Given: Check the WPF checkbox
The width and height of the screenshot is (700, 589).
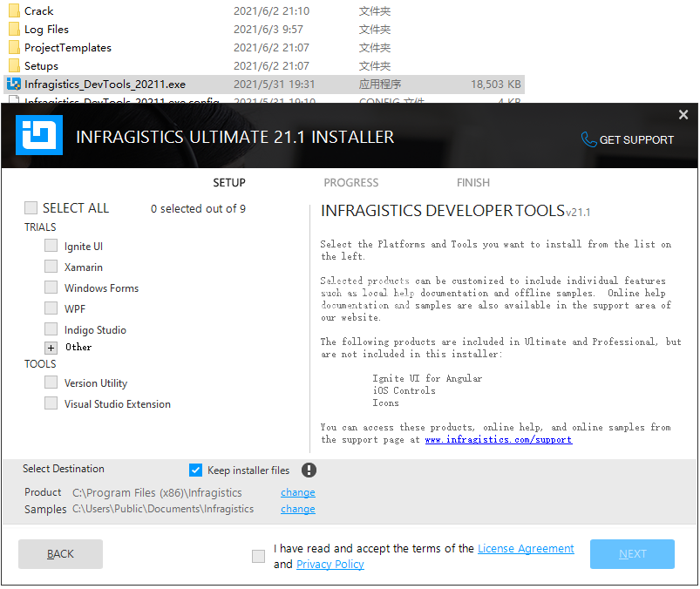Looking at the screenshot, I should 51,308.
